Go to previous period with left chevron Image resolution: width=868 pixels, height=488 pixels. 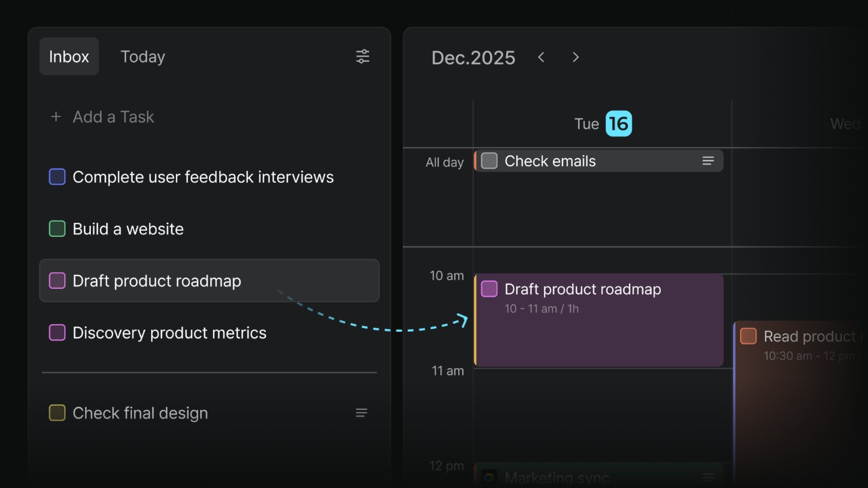(541, 57)
